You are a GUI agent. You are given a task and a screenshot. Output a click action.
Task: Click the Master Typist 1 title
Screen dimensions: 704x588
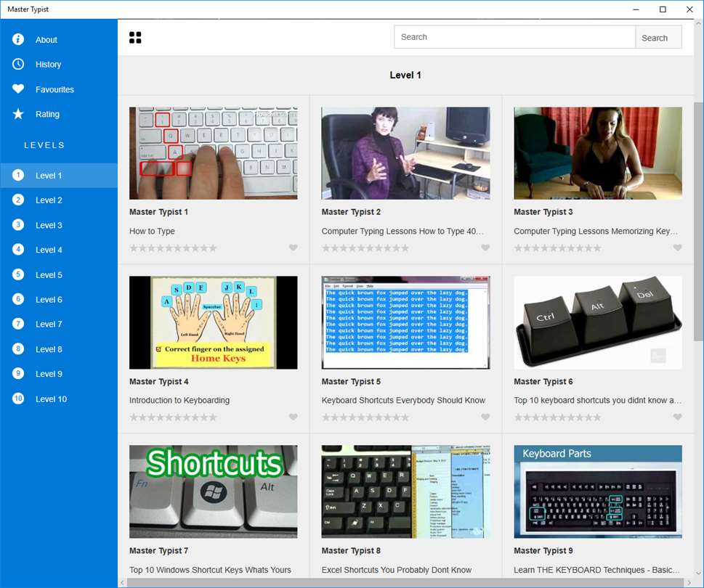(158, 212)
